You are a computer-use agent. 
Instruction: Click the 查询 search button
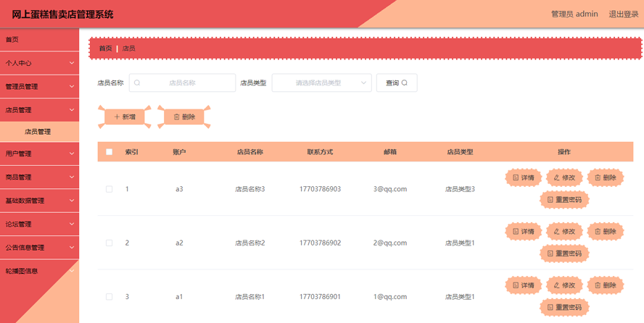397,83
